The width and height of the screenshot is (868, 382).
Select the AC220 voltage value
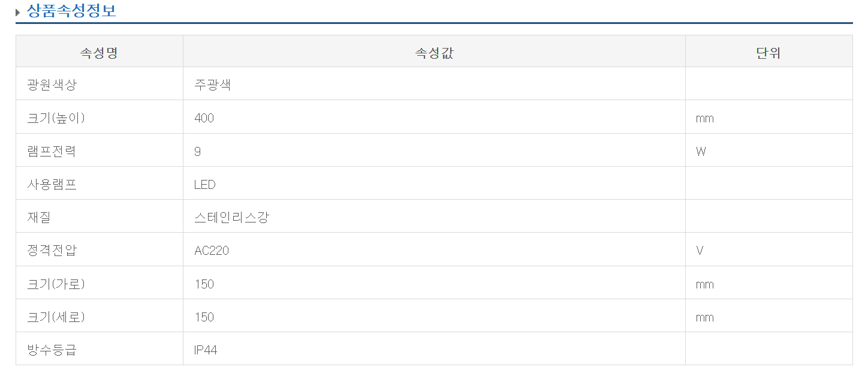pyautogui.click(x=212, y=251)
